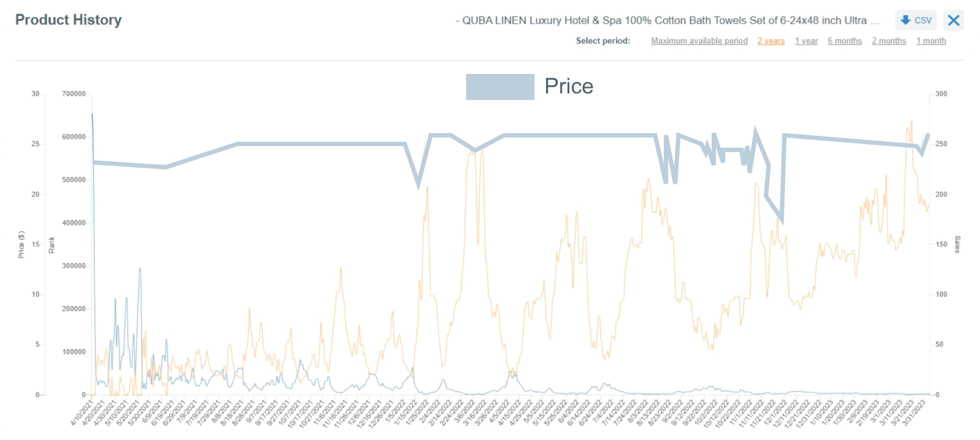Select the "1 month" period
Image resolution: width=980 pixels, height=440 pixels.
pos(931,41)
